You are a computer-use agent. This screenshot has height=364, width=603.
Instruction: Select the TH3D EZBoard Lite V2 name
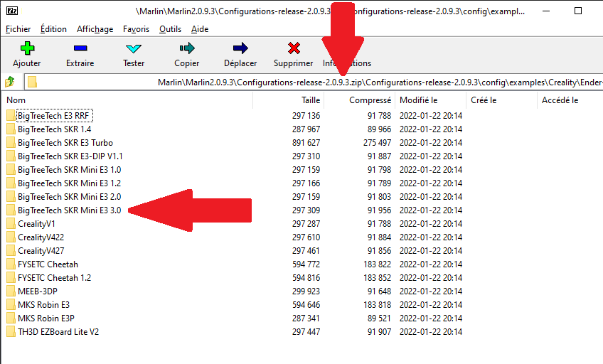click(x=58, y=332)
